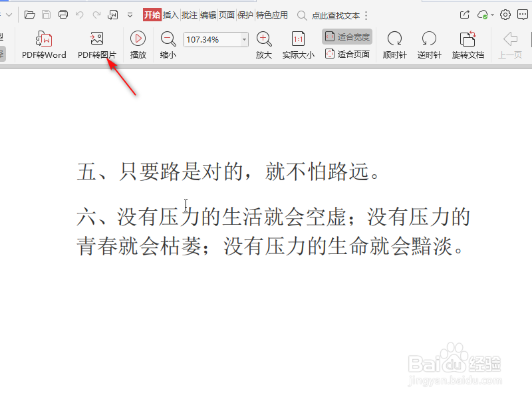Click the undo arrow icon

(80, 14)
